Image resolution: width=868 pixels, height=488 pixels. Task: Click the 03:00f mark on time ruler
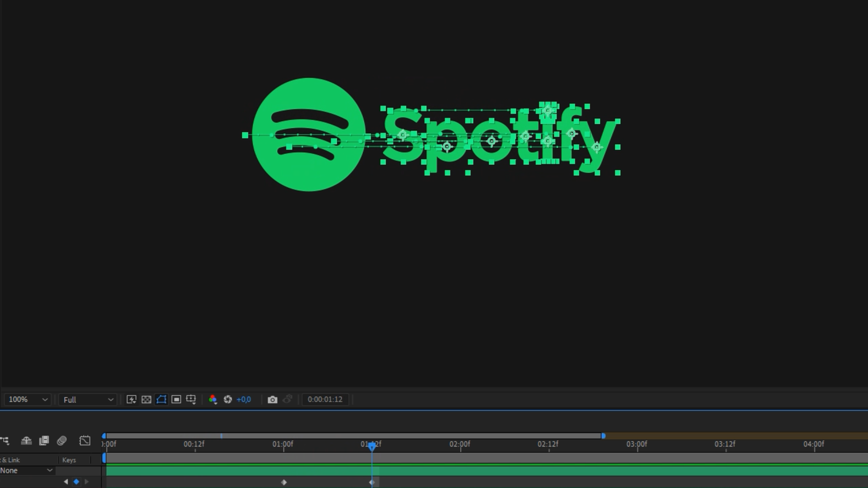637,444
